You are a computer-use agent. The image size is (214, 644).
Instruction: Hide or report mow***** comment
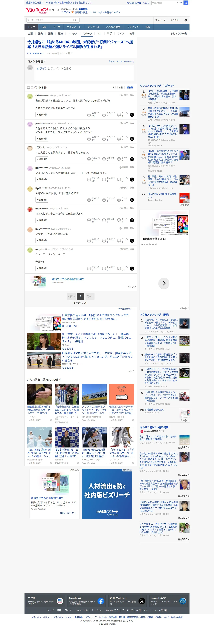(127, 208)
